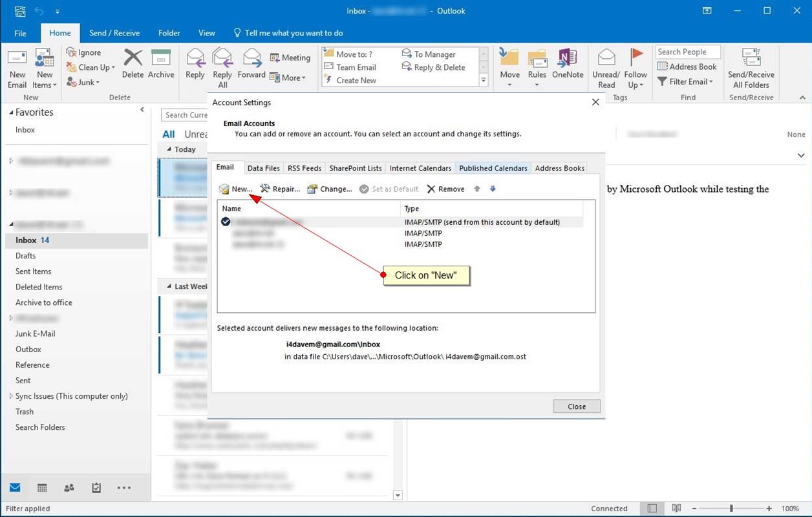
Task: Click the Reply ribbon icon
Action: tap(195, 63)
